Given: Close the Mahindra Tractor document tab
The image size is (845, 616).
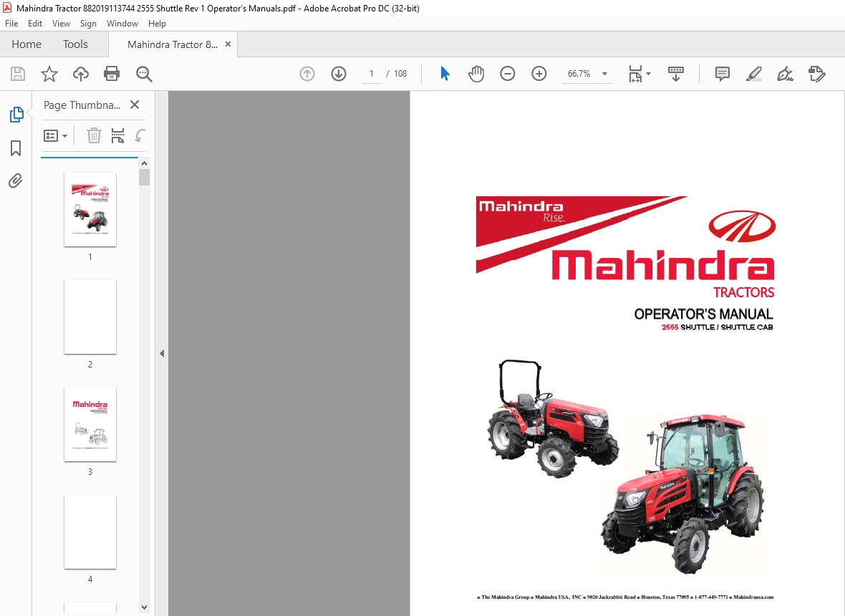Looking at the screenshot, I should coord(228,44).
